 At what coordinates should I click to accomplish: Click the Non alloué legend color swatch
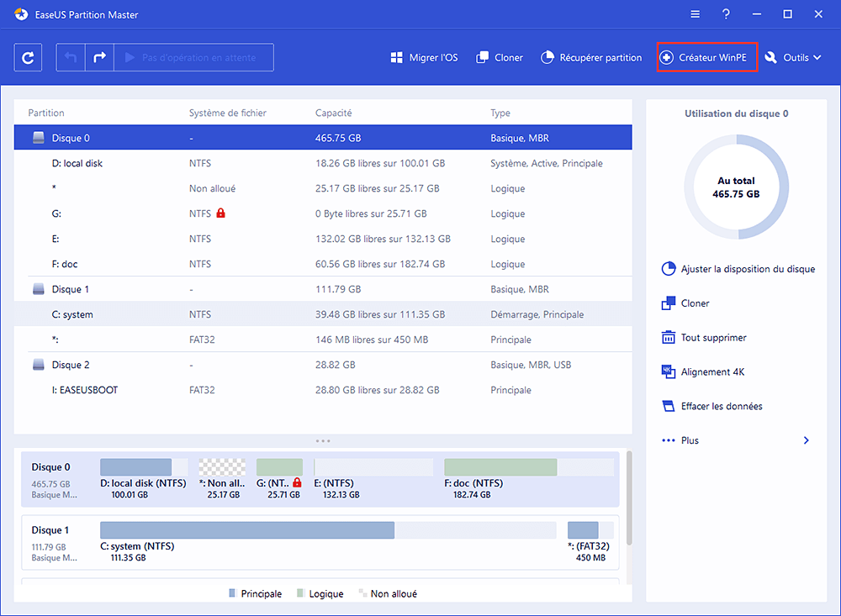[x=362, y=593]
